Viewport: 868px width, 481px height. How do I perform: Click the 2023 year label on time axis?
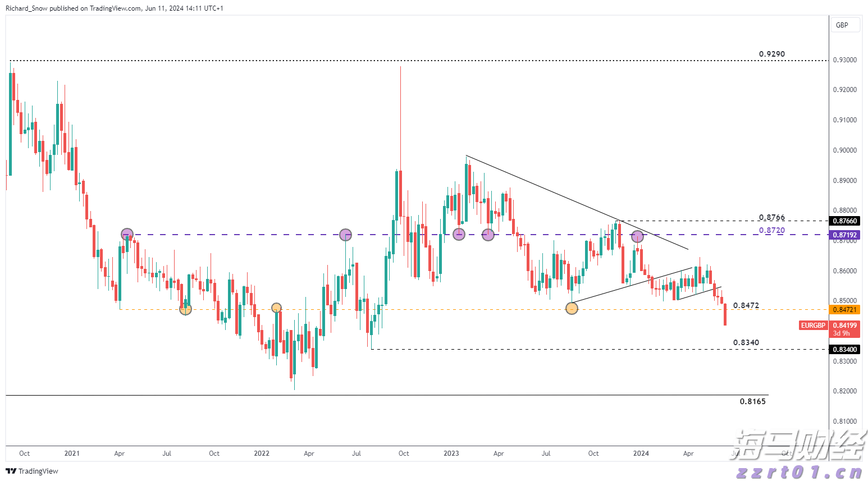(451, 453)
